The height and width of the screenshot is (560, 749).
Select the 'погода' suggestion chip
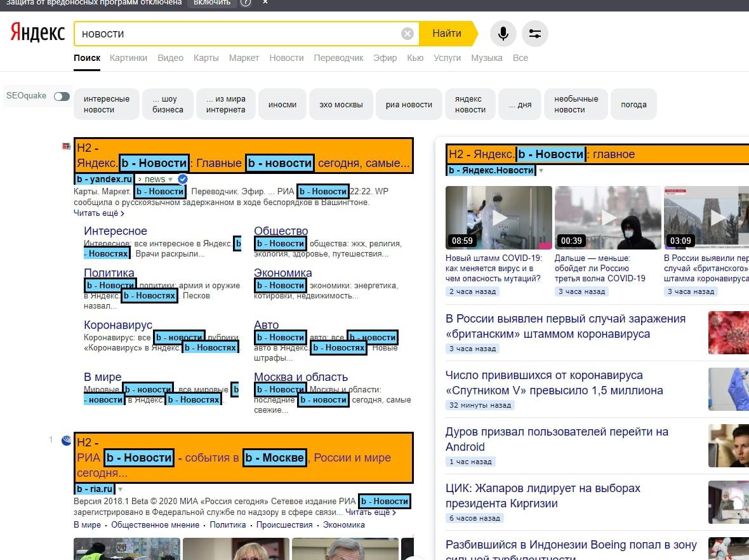tap(634, 104)
